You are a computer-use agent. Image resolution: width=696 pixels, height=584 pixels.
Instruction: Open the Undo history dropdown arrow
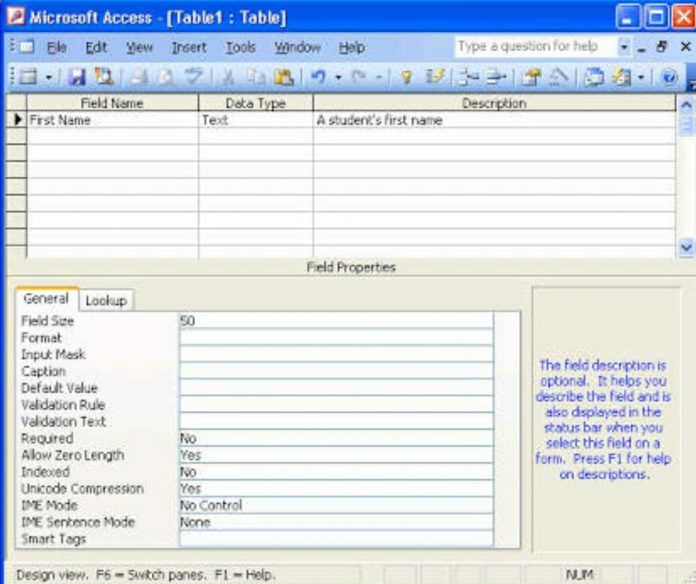tap(336, 76)
